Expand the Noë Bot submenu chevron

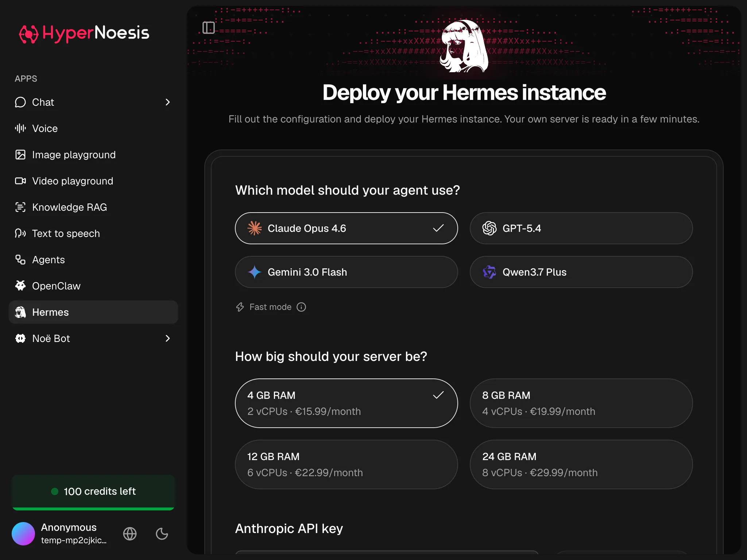pyautogui.click(x=168, y=338)
